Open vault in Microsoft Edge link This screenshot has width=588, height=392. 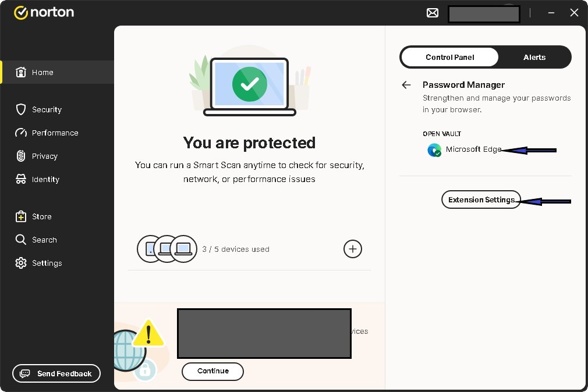pyautogui.click(x=473, y=149)
